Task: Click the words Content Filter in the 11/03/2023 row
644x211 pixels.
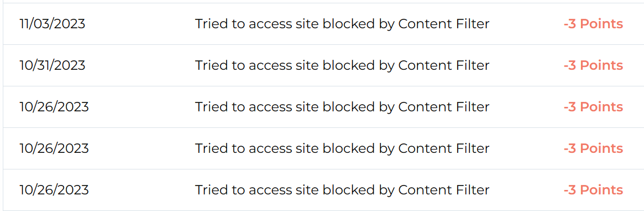Action: (444, 24)
